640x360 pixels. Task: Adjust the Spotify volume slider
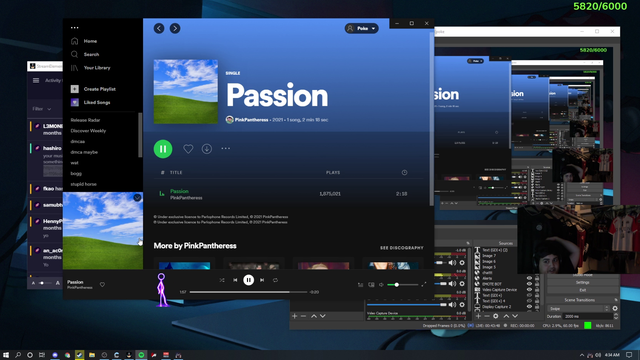(402, 284)
